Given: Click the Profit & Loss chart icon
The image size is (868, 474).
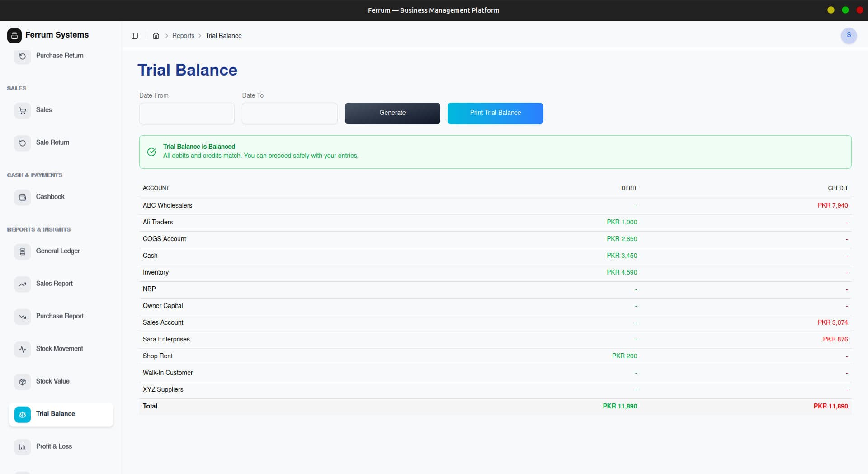Looking at the screenshot, I should (x=23, y=447).
